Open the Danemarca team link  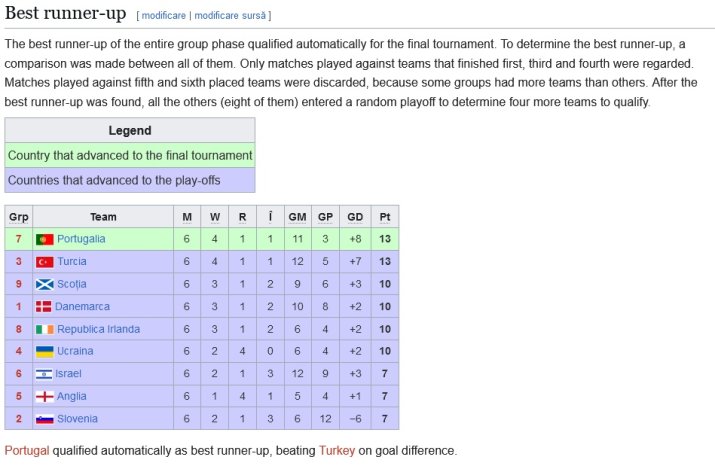(x=83, y=306)
